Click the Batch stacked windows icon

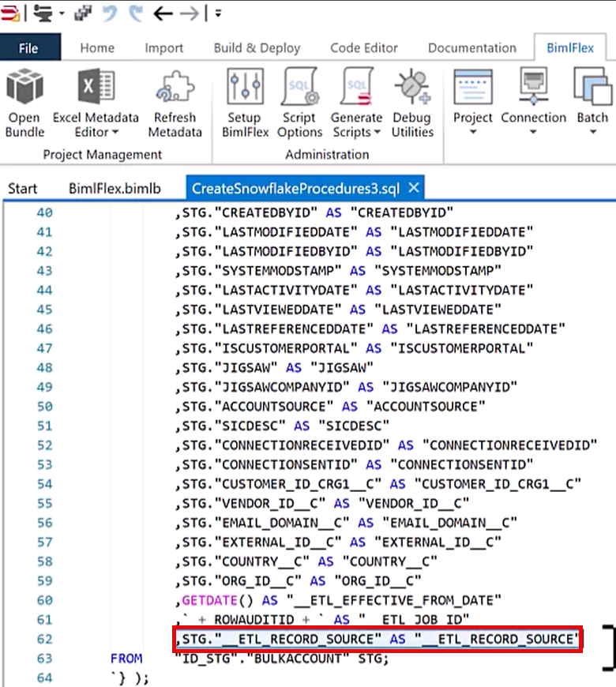tap(592, 86)
